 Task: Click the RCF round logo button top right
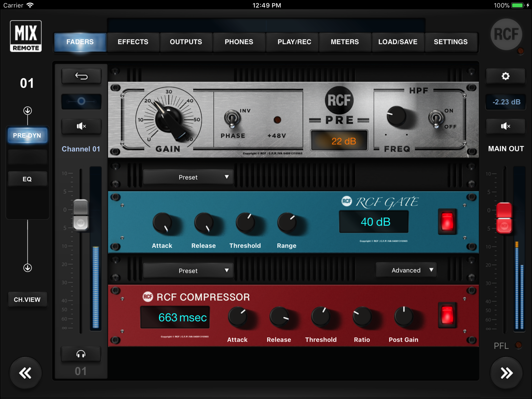point(506,34)
